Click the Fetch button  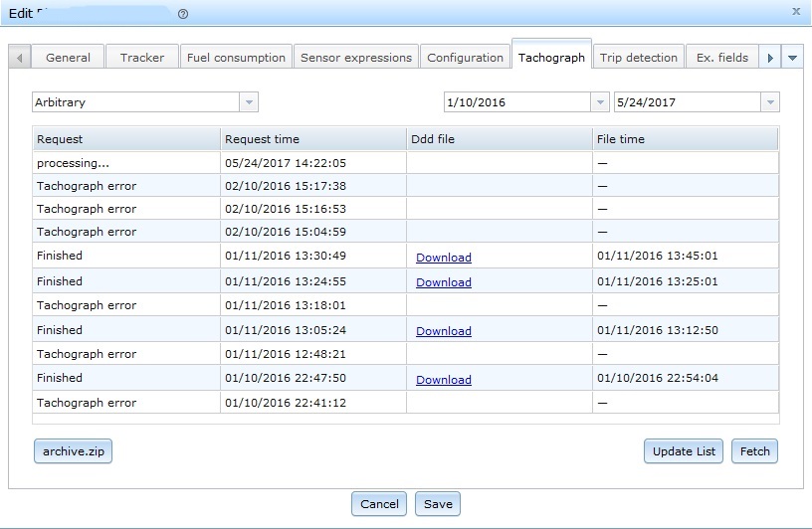click(x=754, y=450)
